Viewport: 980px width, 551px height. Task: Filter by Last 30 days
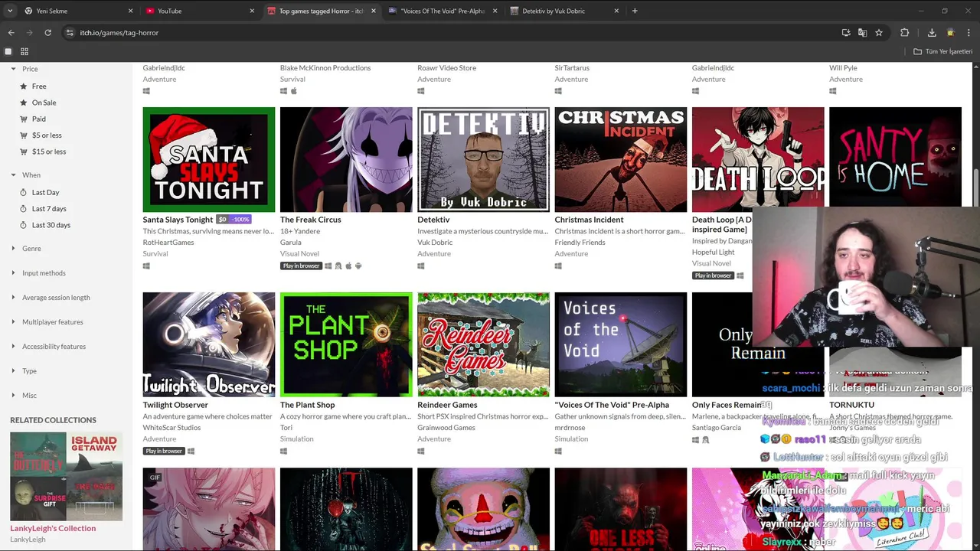[51, 225]
